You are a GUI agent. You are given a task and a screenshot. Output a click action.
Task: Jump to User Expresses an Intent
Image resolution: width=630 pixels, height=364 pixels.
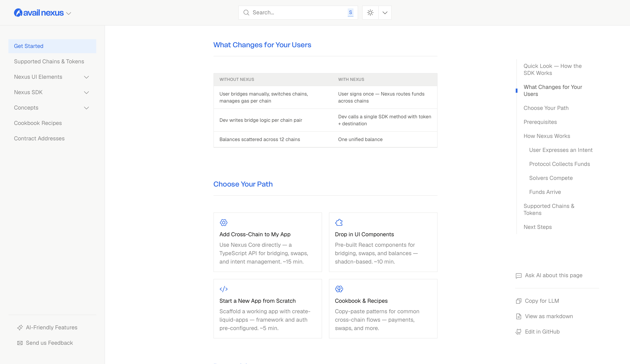click(x=561, y=150)
